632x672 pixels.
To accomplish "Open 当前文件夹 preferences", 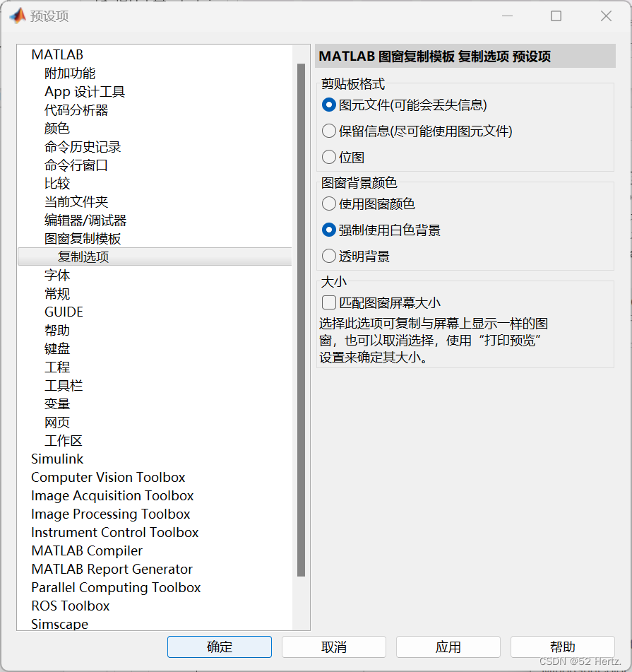I will (76, 202).
